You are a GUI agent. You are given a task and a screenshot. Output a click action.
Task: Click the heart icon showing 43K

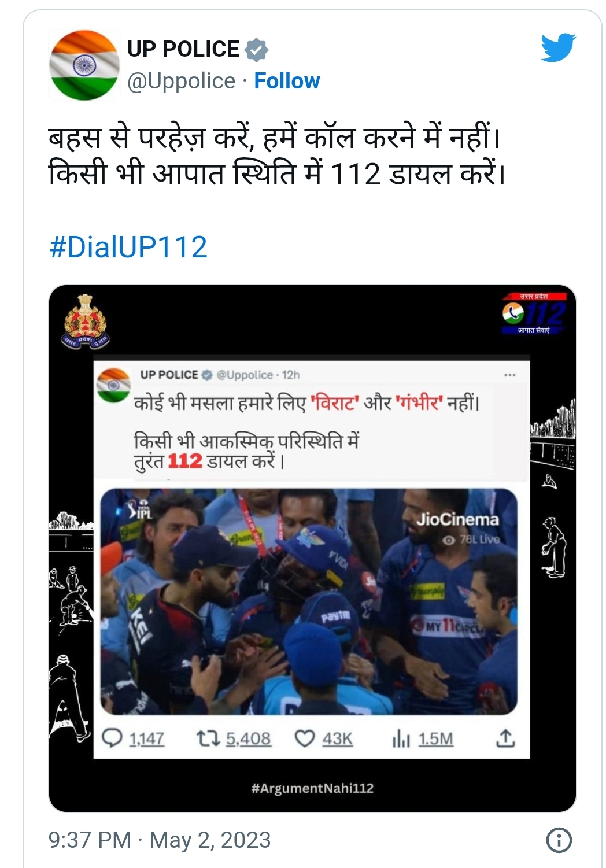tap(305, 738)
